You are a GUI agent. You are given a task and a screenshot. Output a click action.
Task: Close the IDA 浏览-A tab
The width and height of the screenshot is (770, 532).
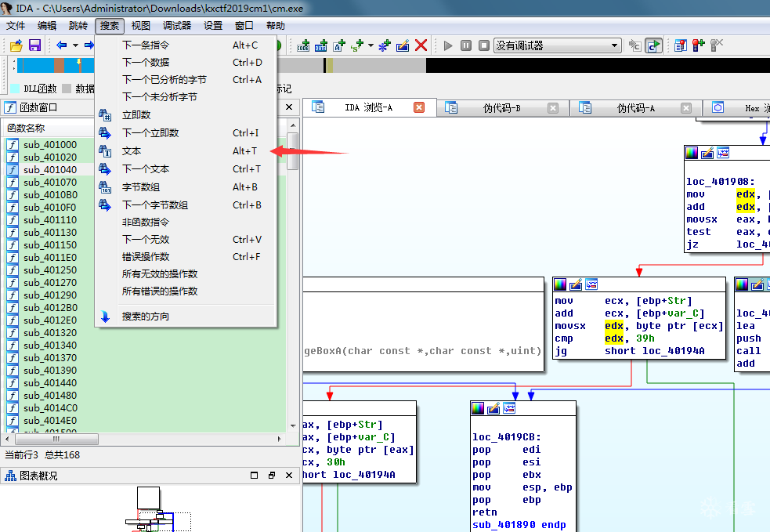[x=419, y=107]
